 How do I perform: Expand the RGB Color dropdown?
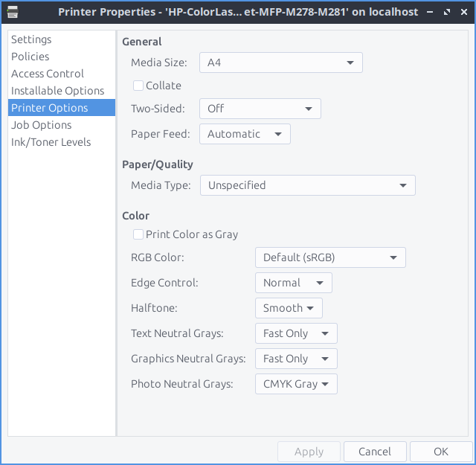pos(329,258)
